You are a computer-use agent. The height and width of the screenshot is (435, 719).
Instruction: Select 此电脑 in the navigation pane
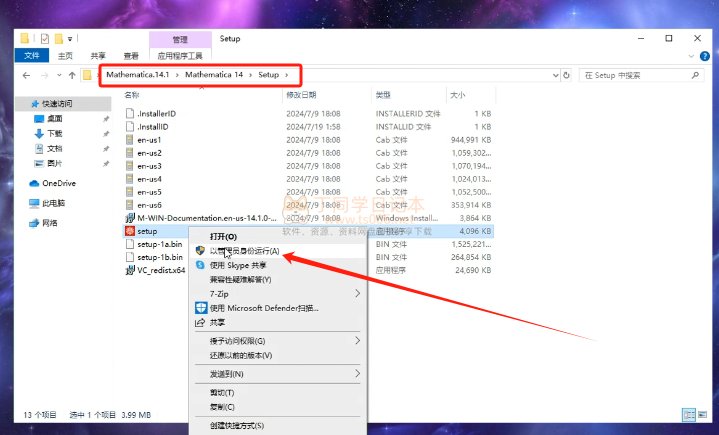click(53, 203)
